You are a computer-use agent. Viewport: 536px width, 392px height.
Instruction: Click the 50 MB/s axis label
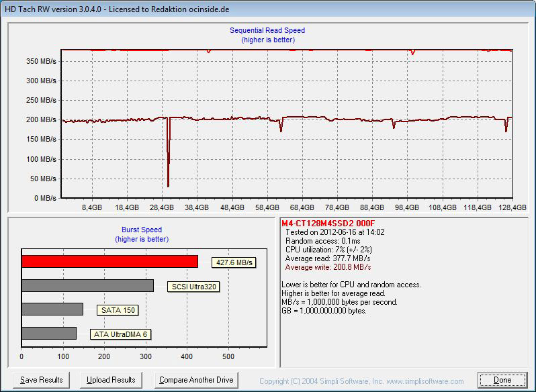(x=43, y=179)
